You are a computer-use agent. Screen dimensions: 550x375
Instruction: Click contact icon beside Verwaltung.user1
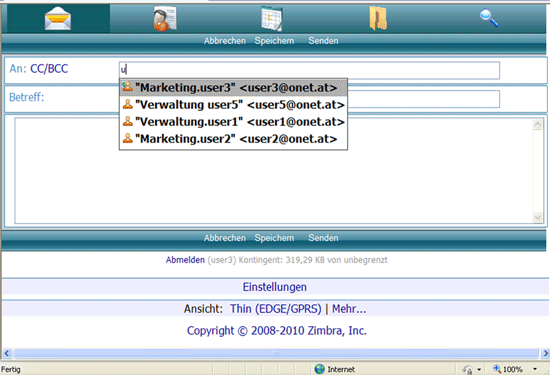(128, 121)
